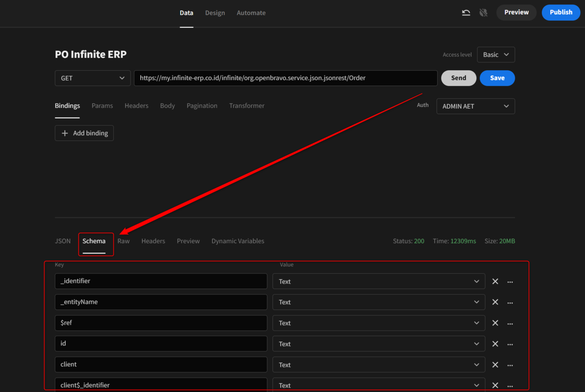Click the Save button
Image resolution: width=585 pixels, height=392 pixels.
[497, 78]
